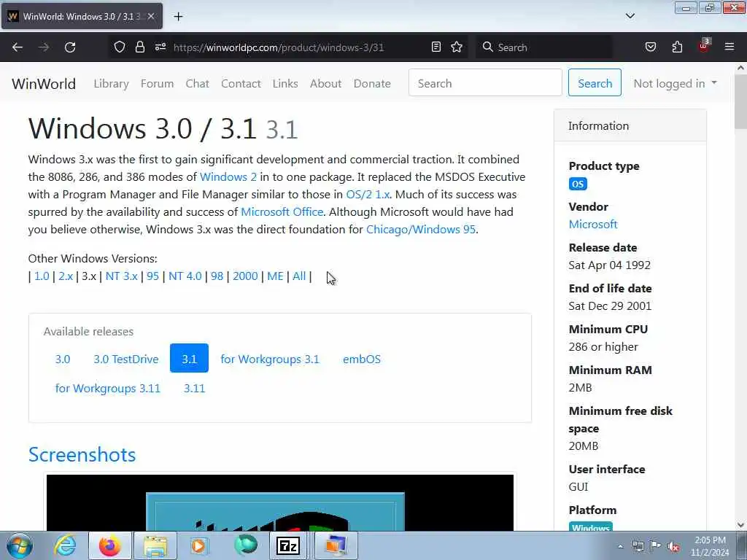
Task: Expand the list-all-tabs chevron
Action: [x=630, y=16]
